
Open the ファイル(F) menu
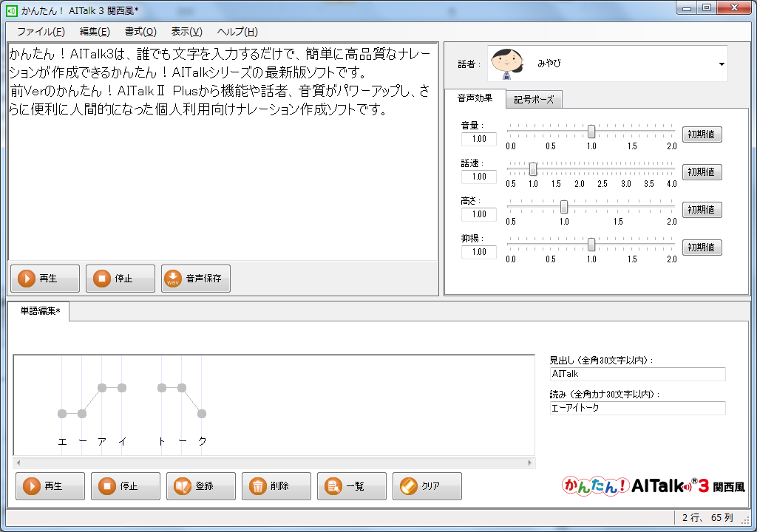41,32
